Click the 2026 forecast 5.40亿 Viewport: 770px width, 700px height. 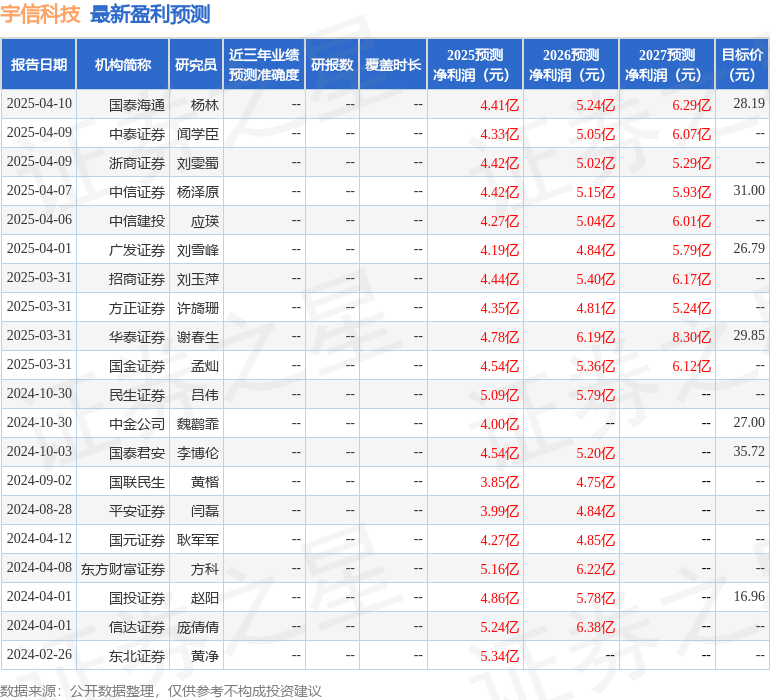[595, 279]
